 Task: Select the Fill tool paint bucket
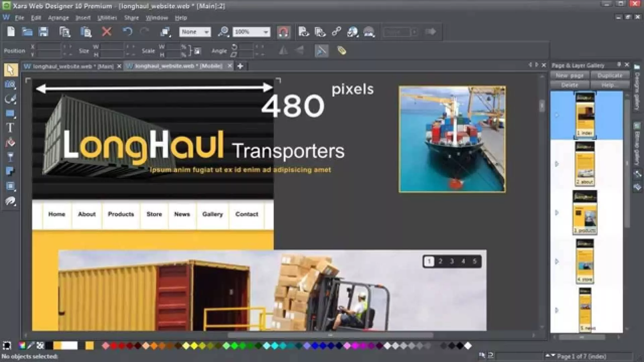pos(10,143)
